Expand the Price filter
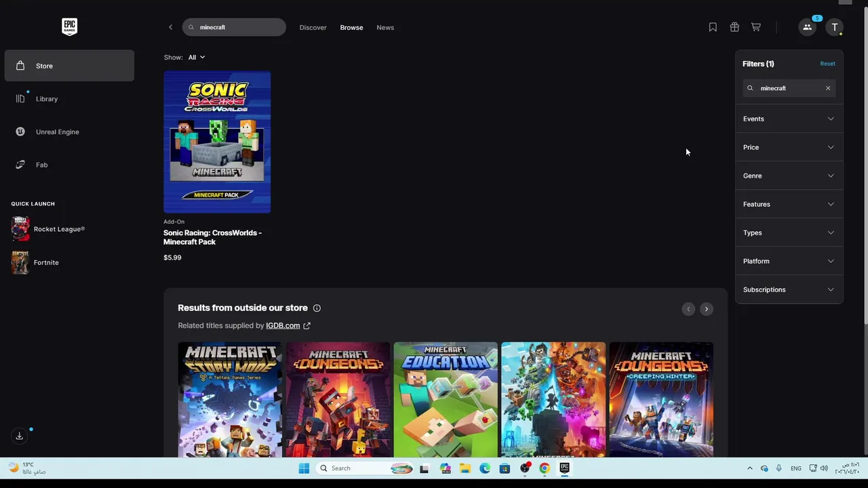Image resolution: width=868 pixels, height=488 pixels. click(x=789, y=147)
